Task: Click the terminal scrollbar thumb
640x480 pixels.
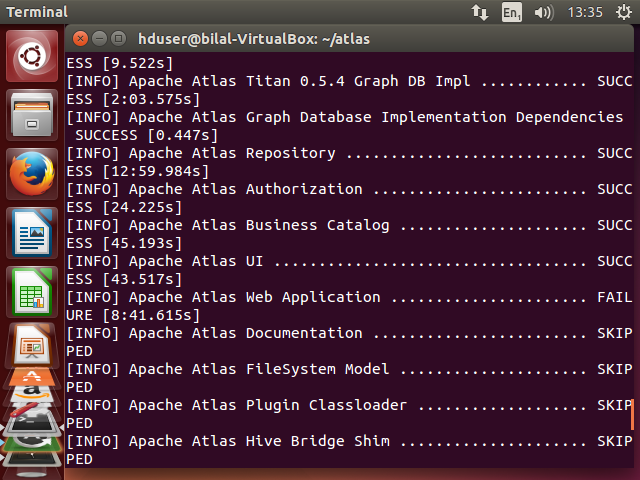Action: 631,414
